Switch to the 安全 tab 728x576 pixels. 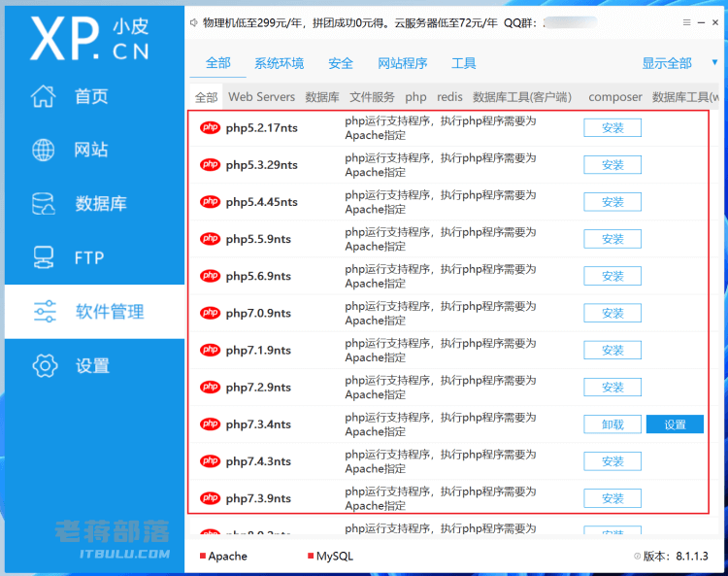341,63
